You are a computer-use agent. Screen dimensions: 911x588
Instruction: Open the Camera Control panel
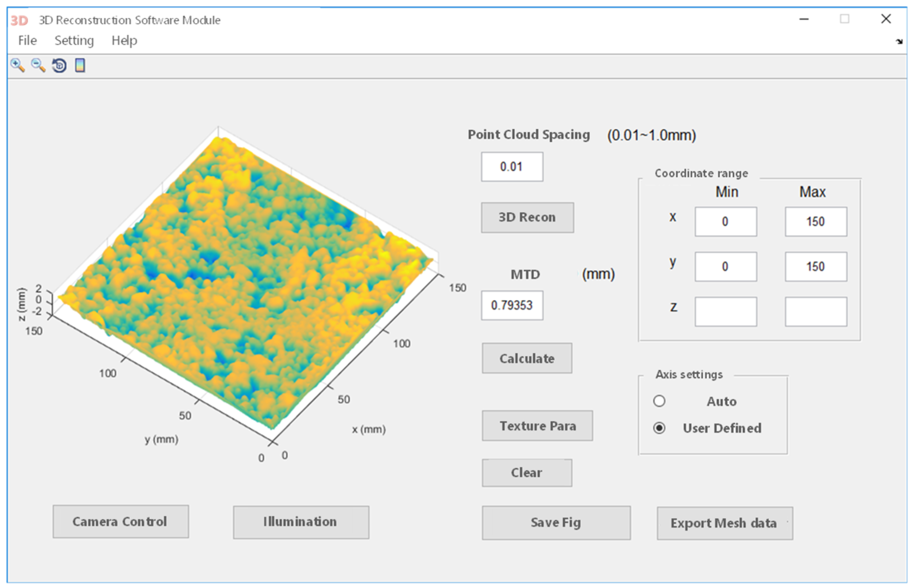click(121, 521)
